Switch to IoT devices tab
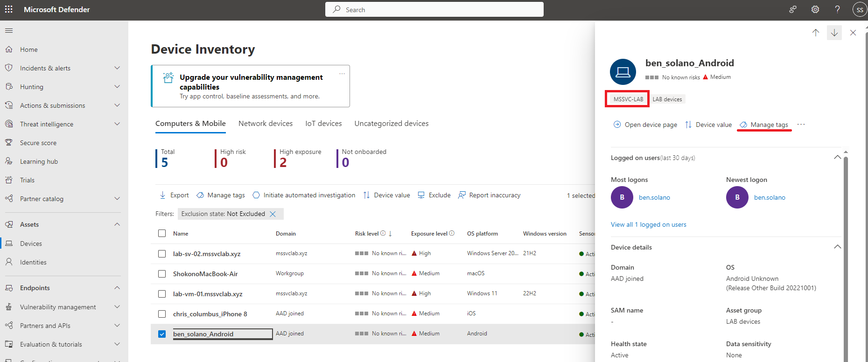The height and width of the screenshot is (362, 868). click(x=323, y=124)
